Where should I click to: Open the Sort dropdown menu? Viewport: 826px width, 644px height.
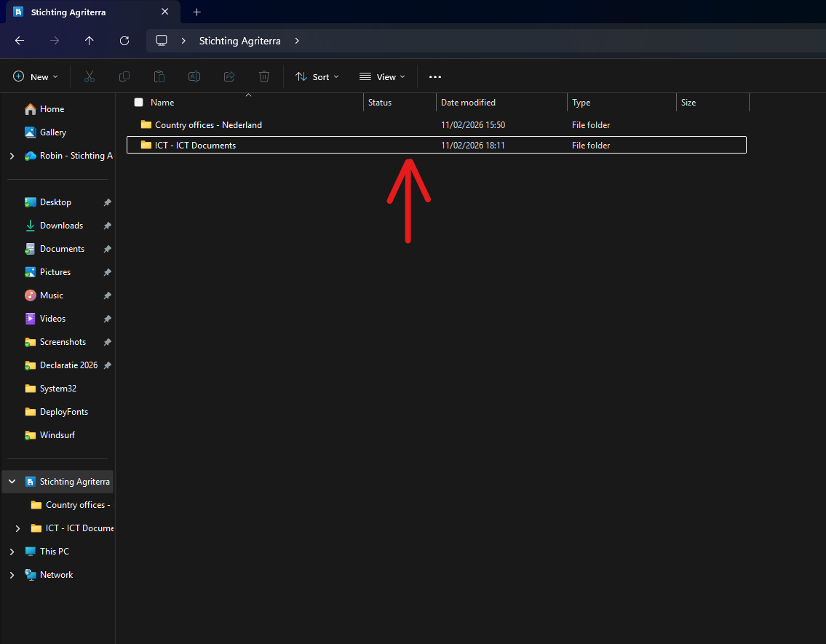click(x=317, y=77)
